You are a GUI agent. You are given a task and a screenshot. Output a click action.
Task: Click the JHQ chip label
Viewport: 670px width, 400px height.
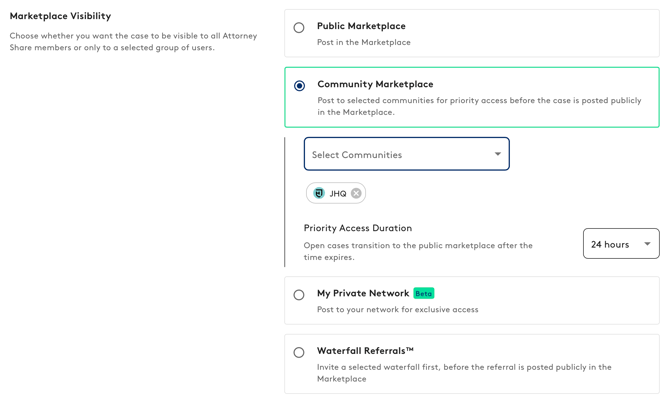pyautogui.click(x=338, y=194)
